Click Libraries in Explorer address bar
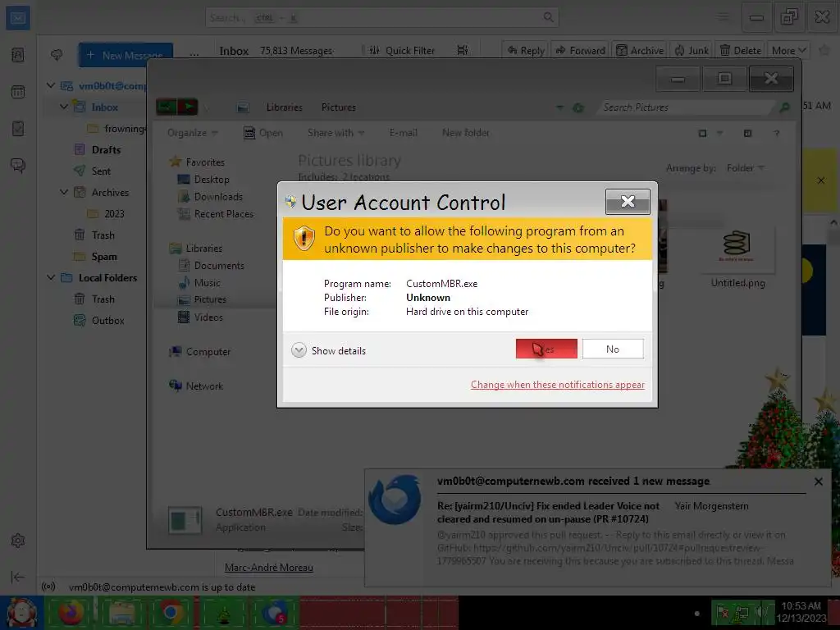Viewport: 840px width, 630px height. coord(285,107)
